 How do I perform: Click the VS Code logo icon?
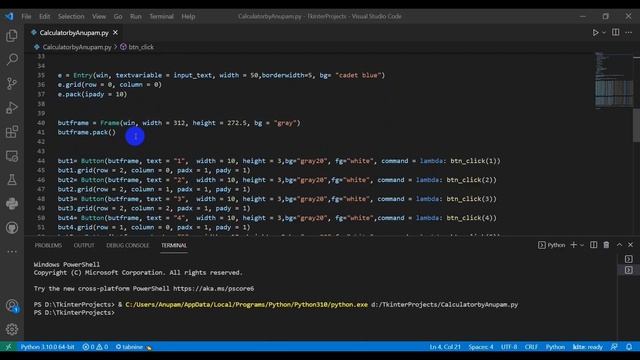9,16
